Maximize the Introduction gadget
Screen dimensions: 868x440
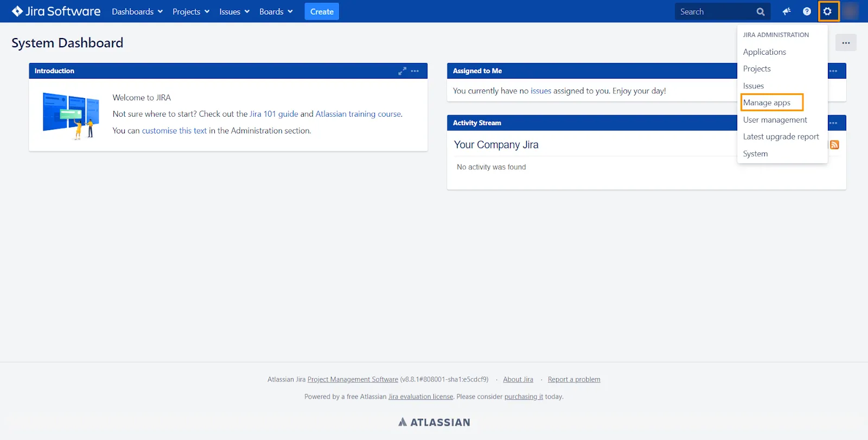point(402,71)
